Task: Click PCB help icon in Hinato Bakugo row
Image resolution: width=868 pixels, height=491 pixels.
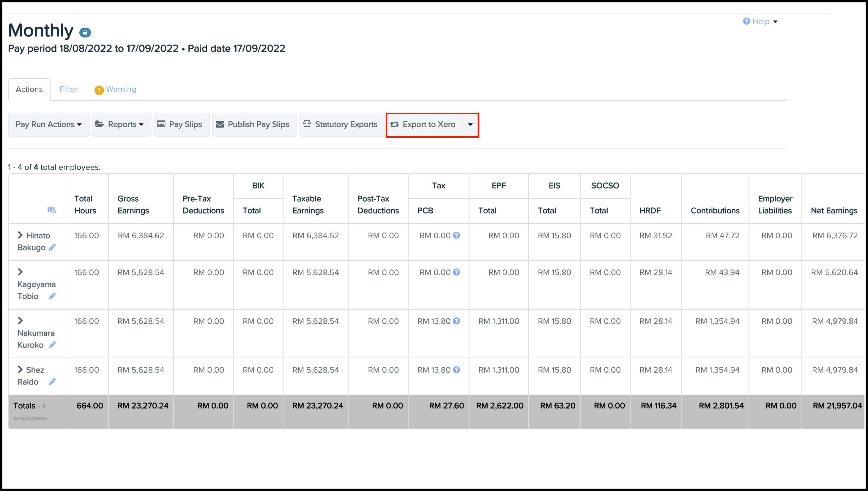Action: coord(456,235)
